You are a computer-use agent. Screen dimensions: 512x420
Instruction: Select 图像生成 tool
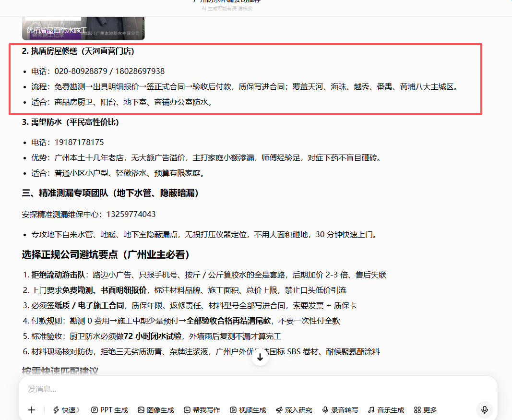coord(156,410)
